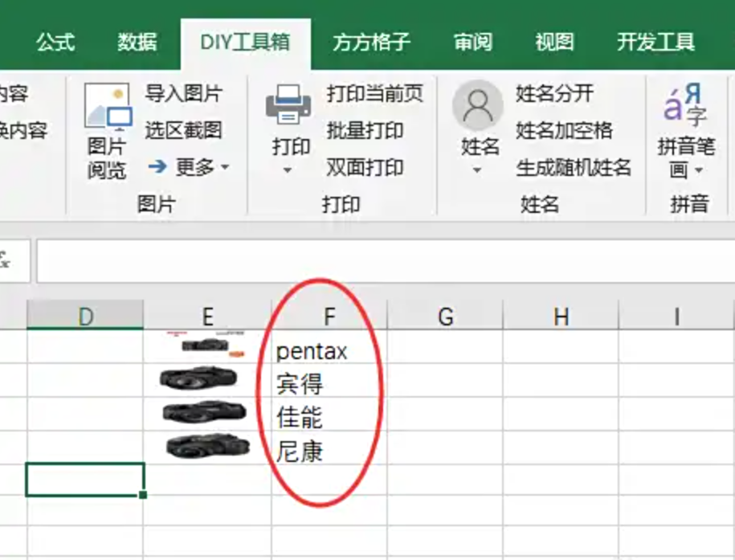
Task: Click the 拼音笔画 pinyin icon
Action: (x=685, y=104)
